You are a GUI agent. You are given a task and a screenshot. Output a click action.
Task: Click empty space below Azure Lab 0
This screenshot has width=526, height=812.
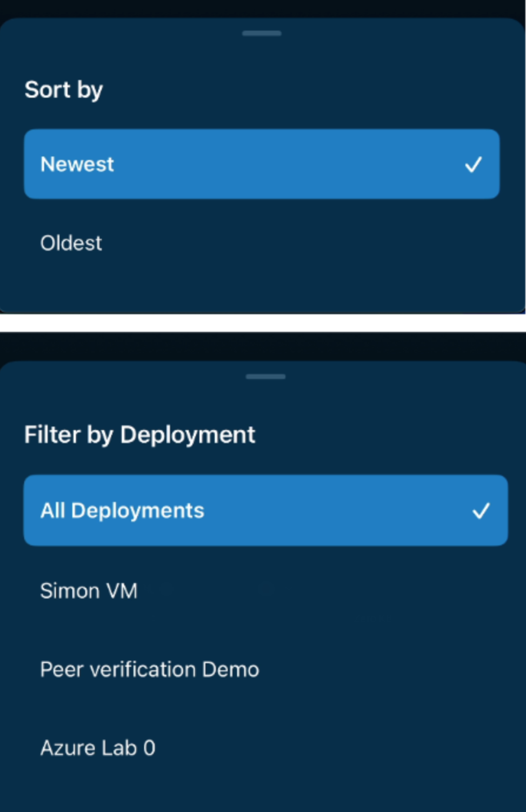[262, 791]
